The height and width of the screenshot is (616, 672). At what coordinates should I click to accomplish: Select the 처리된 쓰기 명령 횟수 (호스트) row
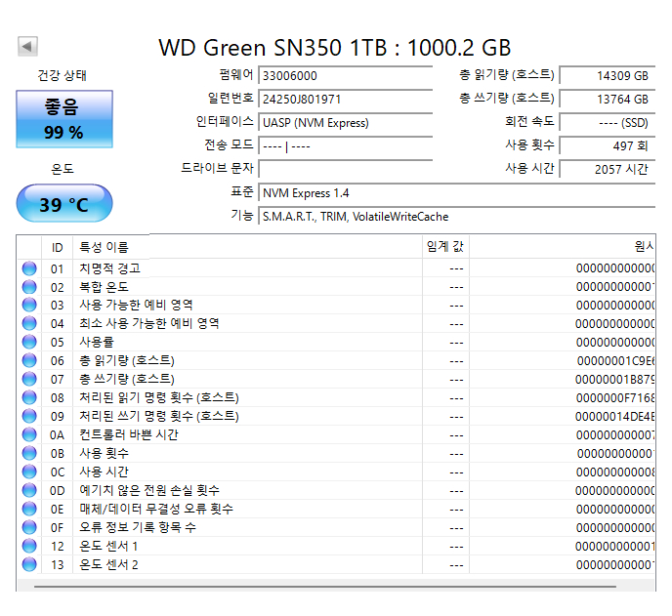[x=336, y=417]
